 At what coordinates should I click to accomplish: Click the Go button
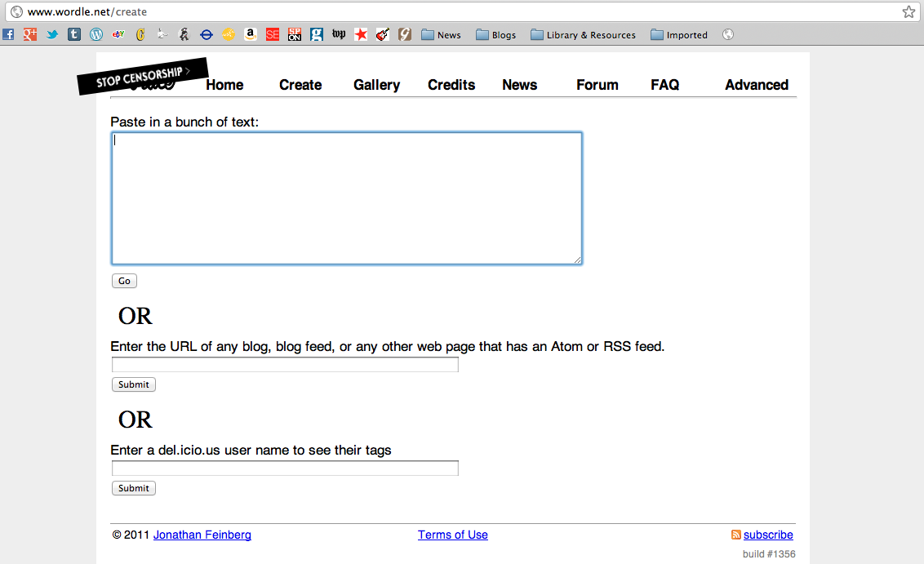point(124,281)
